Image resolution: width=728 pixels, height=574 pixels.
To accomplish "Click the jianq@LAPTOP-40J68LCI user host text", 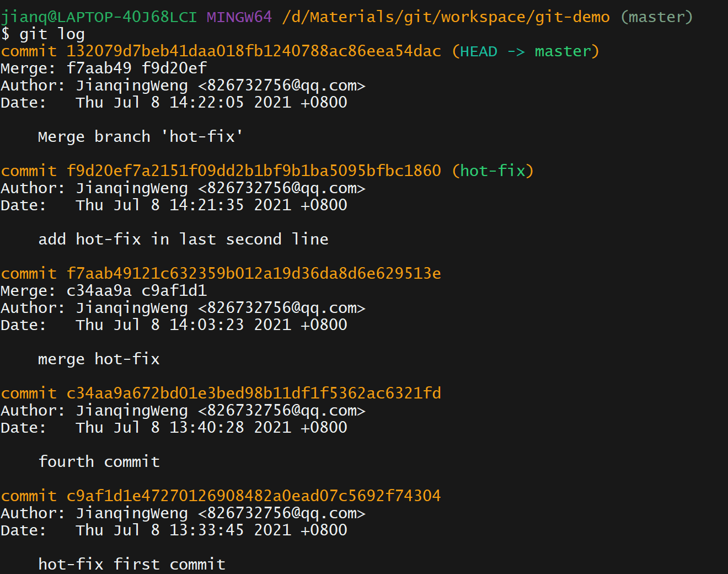I will pyautogui.click(x=99, y=17).
